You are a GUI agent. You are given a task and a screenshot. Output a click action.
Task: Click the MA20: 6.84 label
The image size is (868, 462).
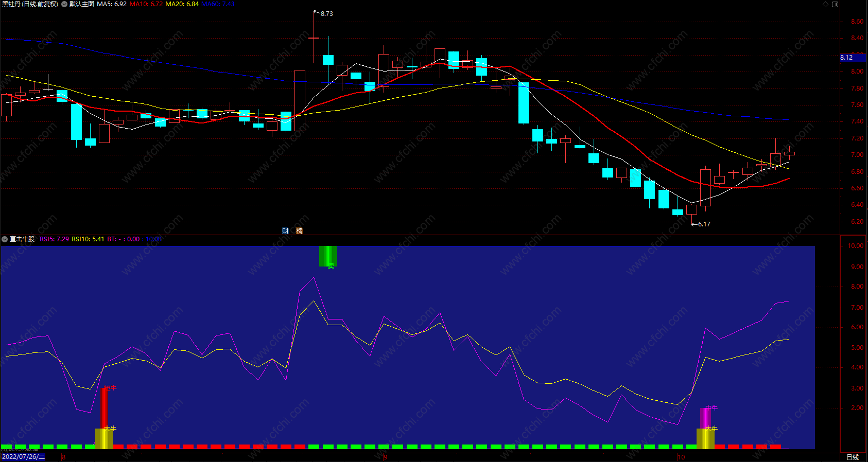182,4
